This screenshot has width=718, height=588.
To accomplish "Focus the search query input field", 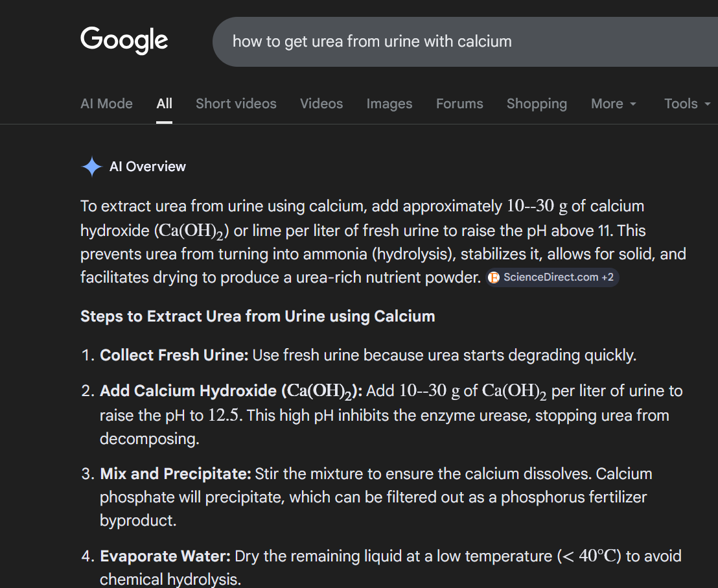I will (x=454, y=41).
